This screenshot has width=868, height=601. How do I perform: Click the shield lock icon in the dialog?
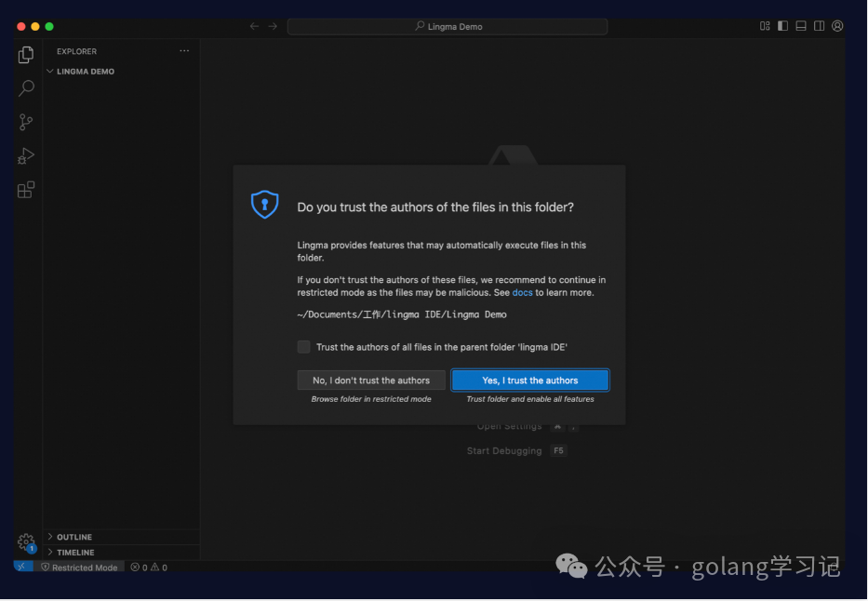click(x=264, y=204)
